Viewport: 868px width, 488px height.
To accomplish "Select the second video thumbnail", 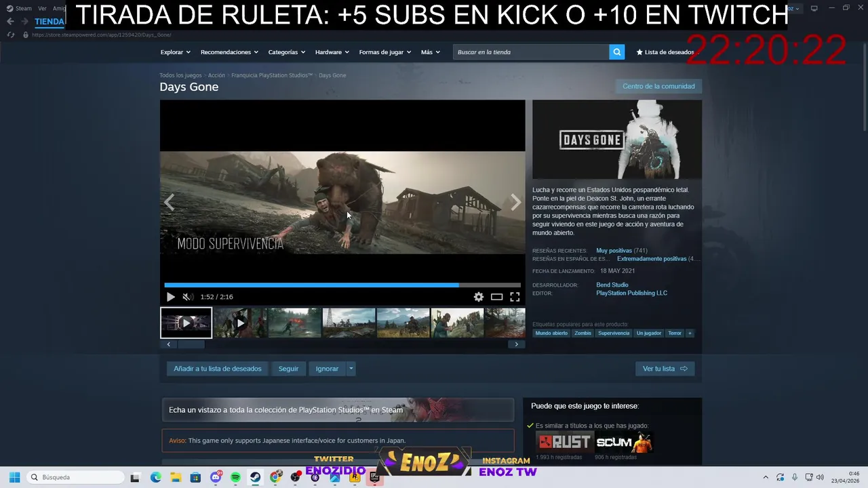I will [240, 323].
